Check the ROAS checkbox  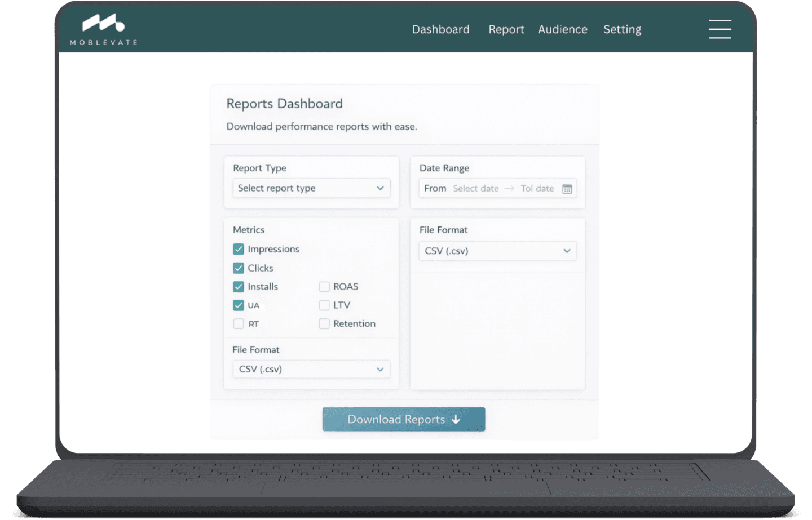324,287
